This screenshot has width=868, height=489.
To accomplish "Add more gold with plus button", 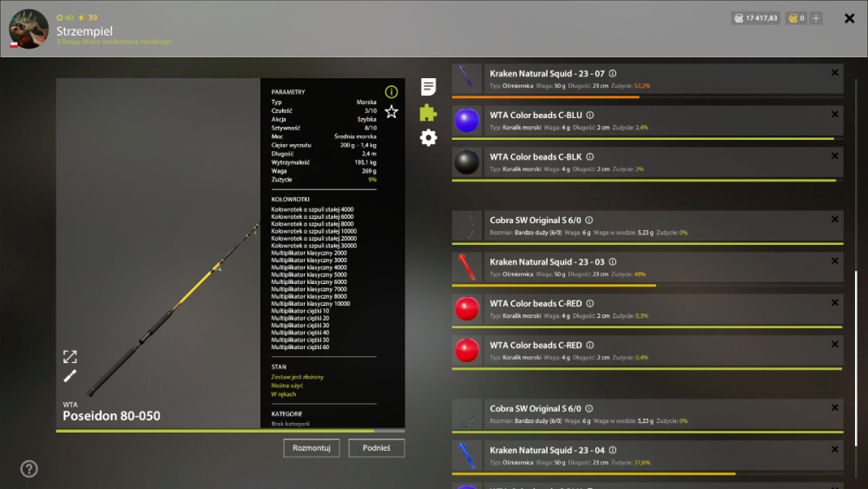I will (x=816, y=18).
